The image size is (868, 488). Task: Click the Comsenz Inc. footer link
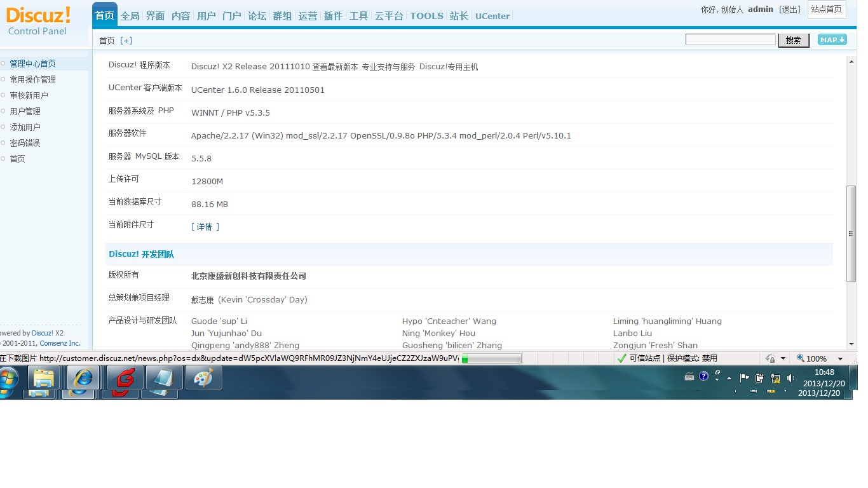(x=60, y=343)
